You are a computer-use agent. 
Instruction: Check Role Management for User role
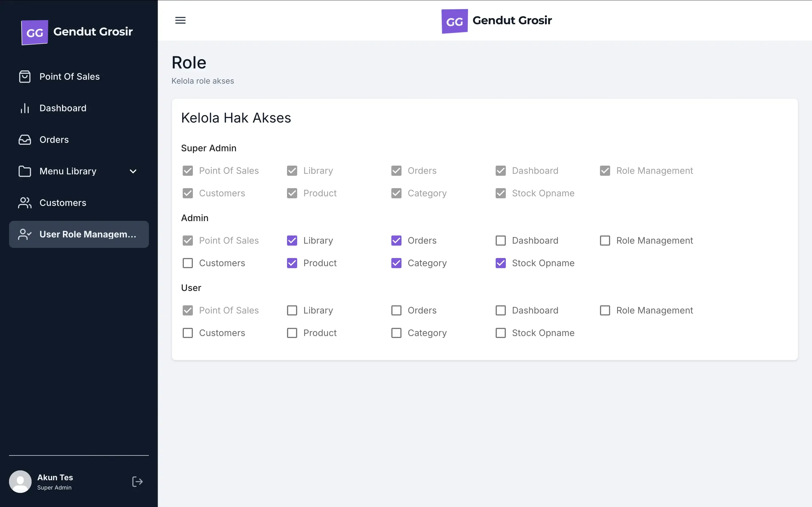tap(605, 310)
